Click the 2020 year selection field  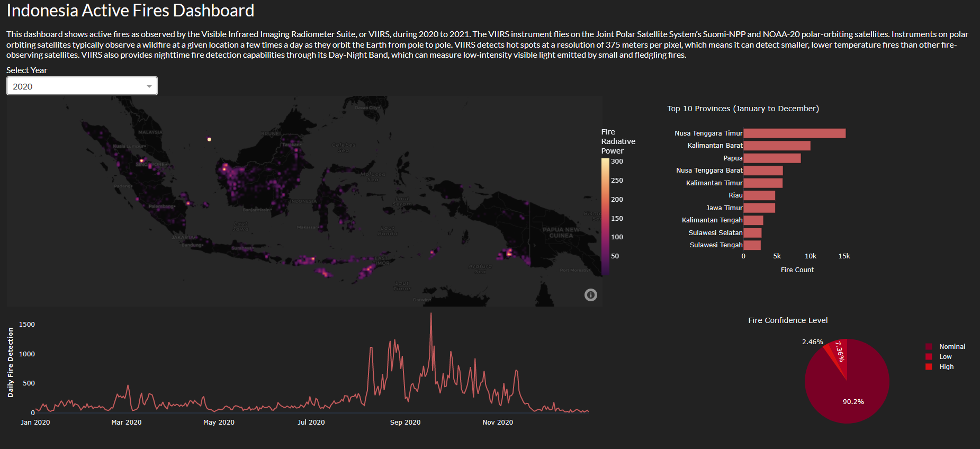click(82, 86)
